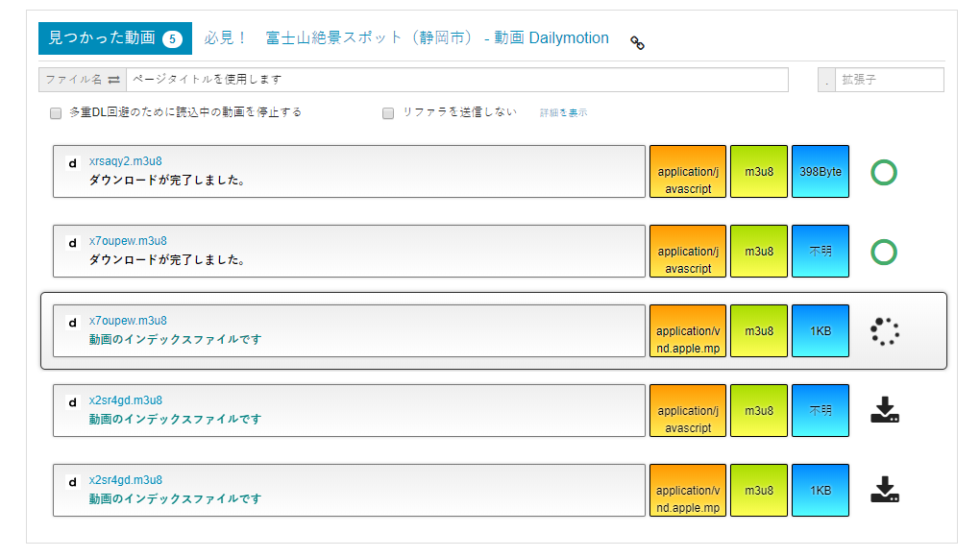Click the 398Byte size badge
This screenshot has height=557, width=980.
click(820, 172)
